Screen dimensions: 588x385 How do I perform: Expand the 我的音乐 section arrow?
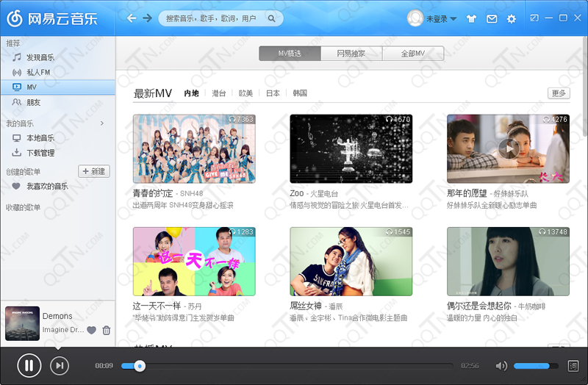[102, 123]
